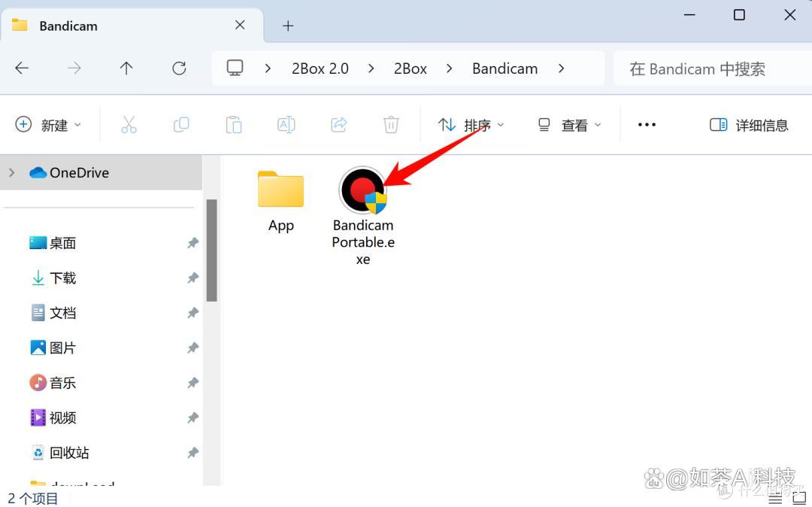Toggle the 详细信息 details pane
Image resolution: width=812 pixels, height=507 pixels.
coord(749,125)
